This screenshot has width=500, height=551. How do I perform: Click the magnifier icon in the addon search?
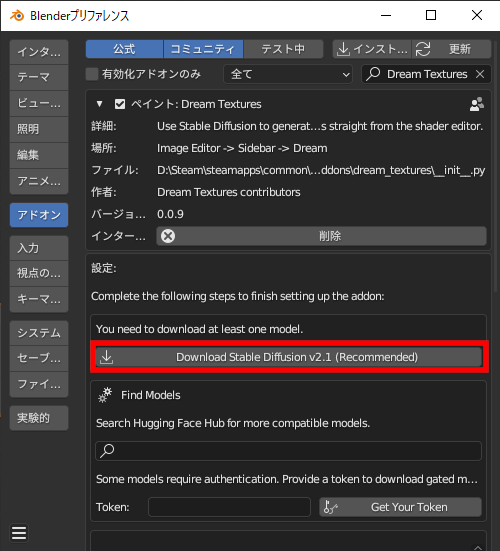373,74
